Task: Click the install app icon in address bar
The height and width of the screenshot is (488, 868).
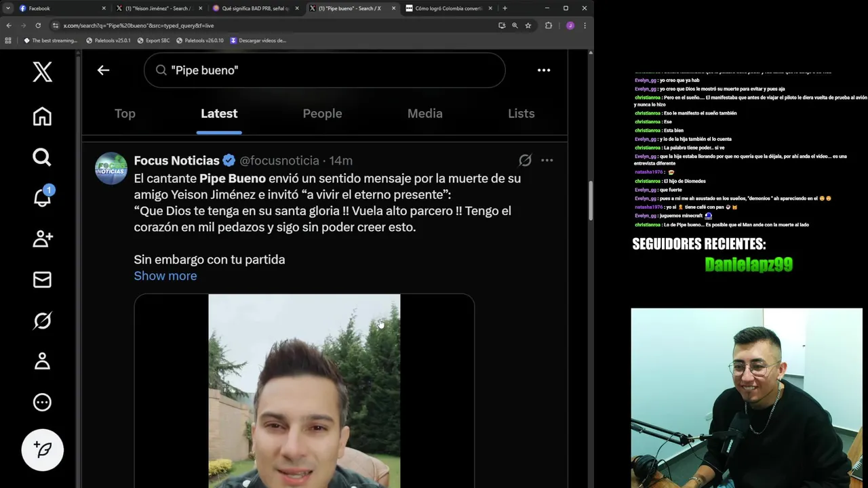Action: tap(502, 25)
